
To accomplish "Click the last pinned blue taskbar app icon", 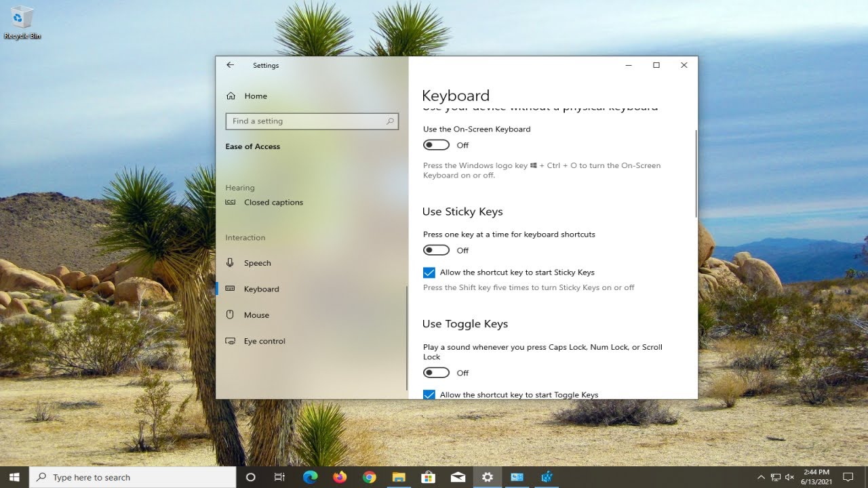I will point(547,477).
